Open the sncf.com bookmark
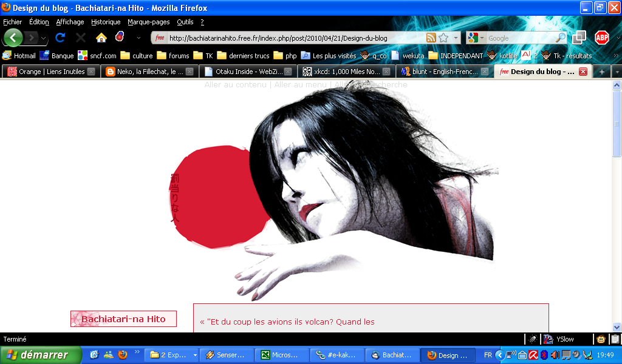This screenshot has height=364, width=622. pos(97,56)
